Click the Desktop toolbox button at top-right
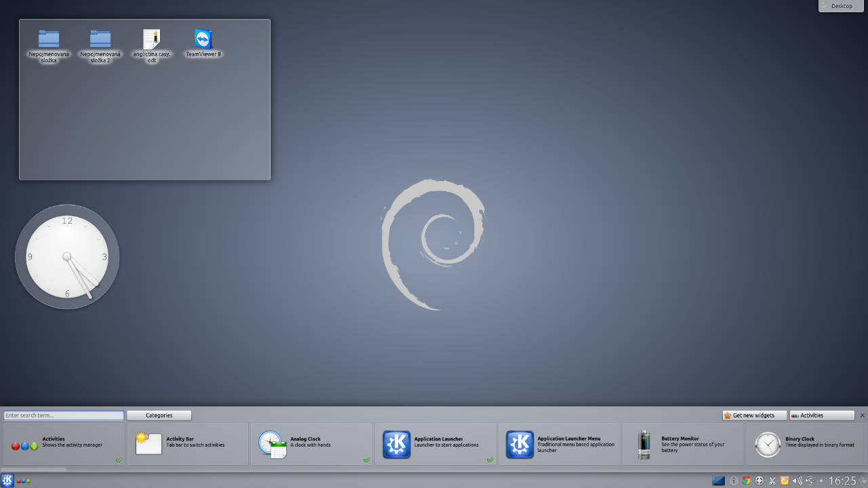 pos(841,6)
